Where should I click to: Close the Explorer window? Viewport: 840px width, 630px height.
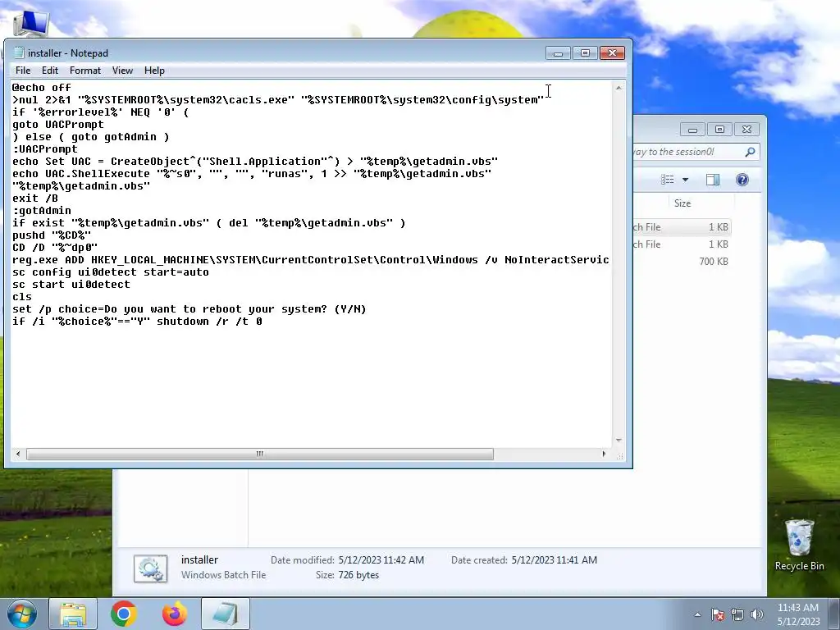746,129
